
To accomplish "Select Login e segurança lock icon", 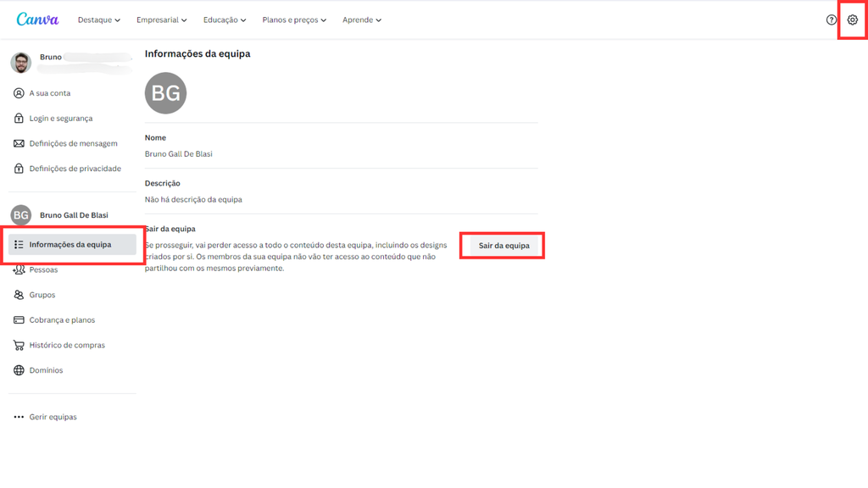I will pyautogui.click(x=19, y=119).
